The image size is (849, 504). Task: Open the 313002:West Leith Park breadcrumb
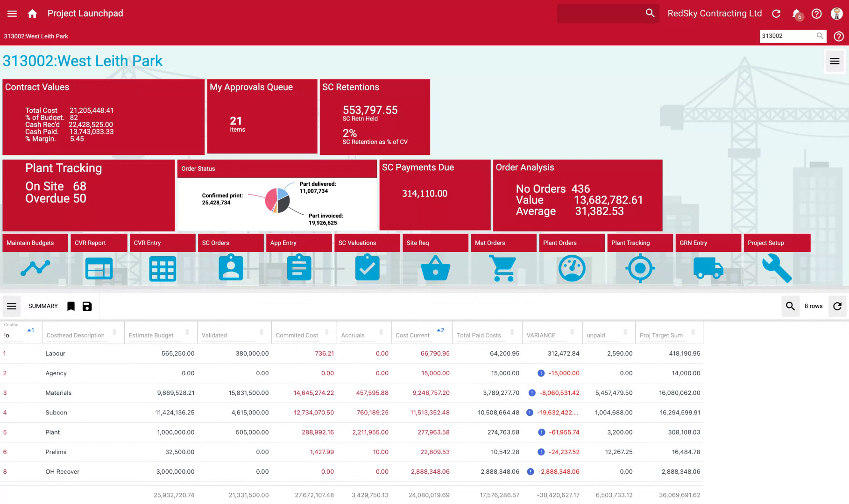35,36
